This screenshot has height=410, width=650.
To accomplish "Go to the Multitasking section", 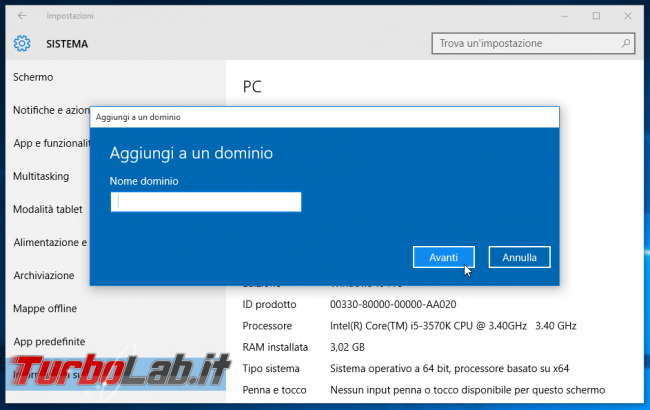I will click(41, 176).
